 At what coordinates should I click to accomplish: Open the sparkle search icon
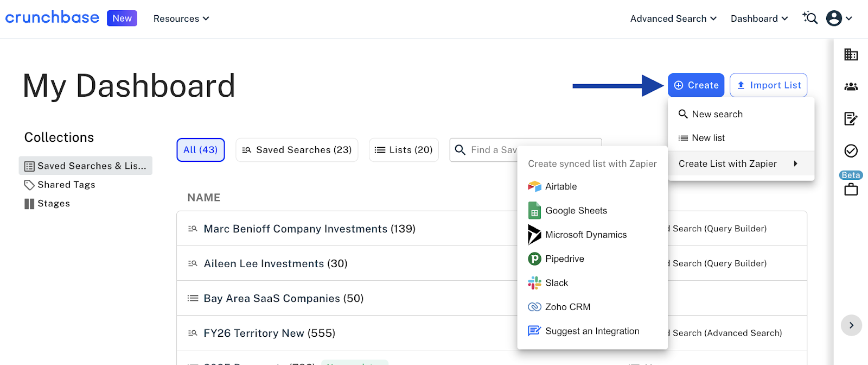[810, 18]
